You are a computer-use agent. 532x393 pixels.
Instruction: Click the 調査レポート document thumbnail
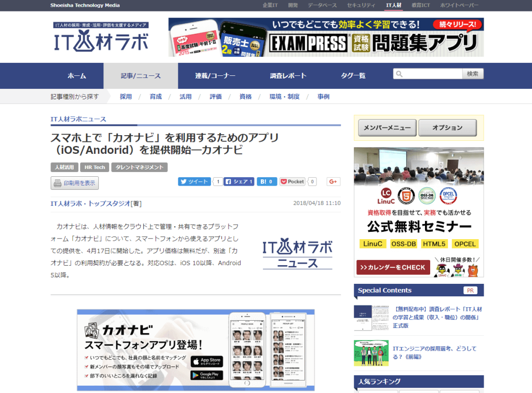[371, 318]
